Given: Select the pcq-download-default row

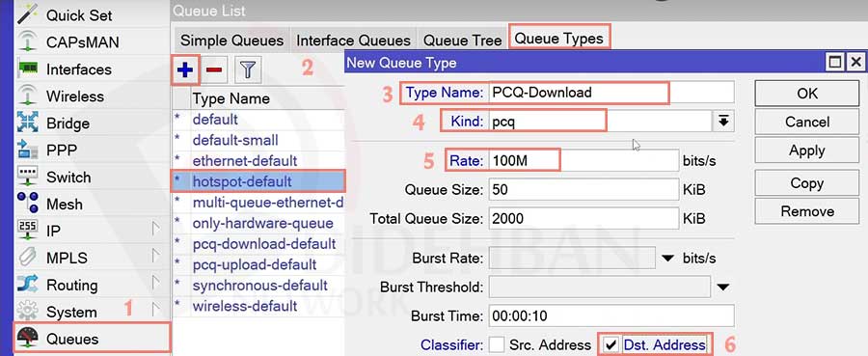Looking at the screenshot, I should point(258,244).
